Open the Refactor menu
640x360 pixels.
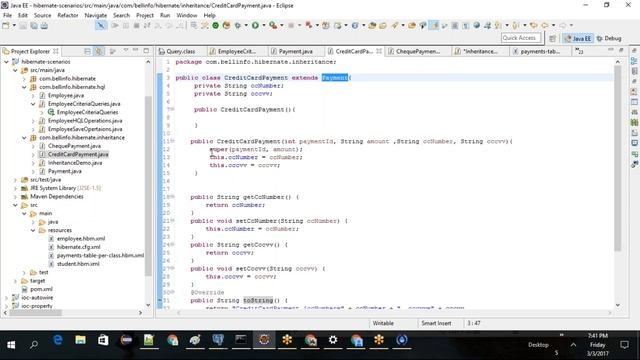pos(68,15)
